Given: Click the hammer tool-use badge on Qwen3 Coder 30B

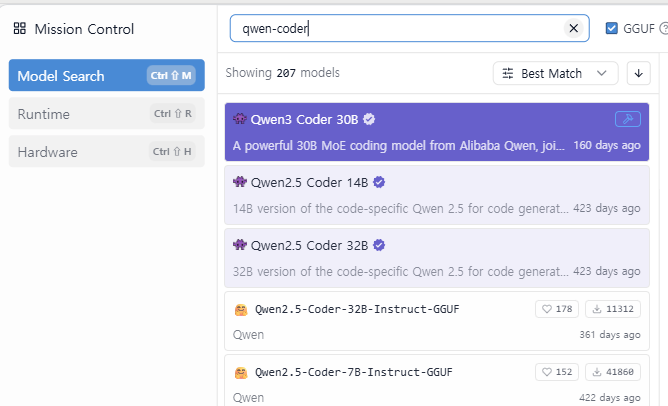Looking at the screenshot, I should point(628,119).
